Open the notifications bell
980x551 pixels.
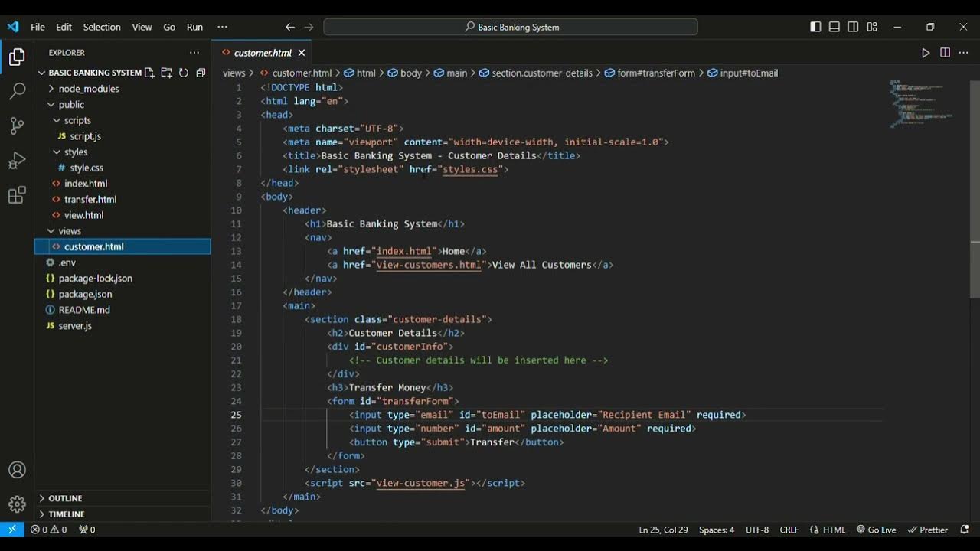coord(964,530)
